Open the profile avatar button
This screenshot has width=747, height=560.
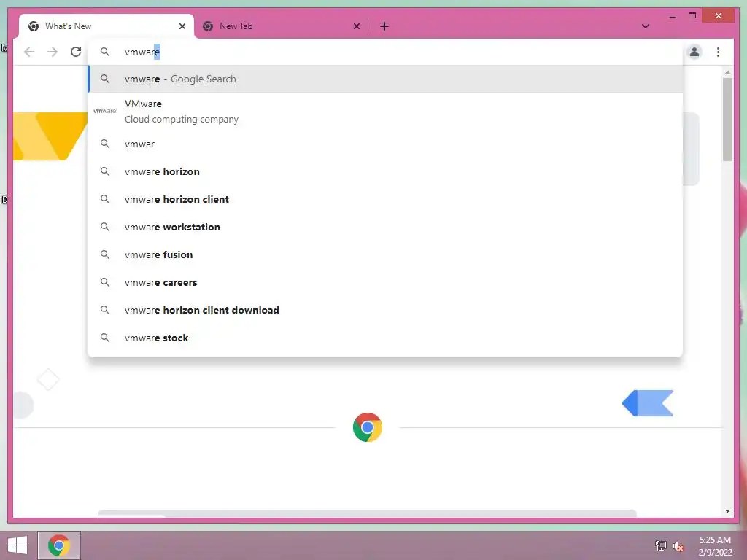pyautogui.click(x=694, y=52)
